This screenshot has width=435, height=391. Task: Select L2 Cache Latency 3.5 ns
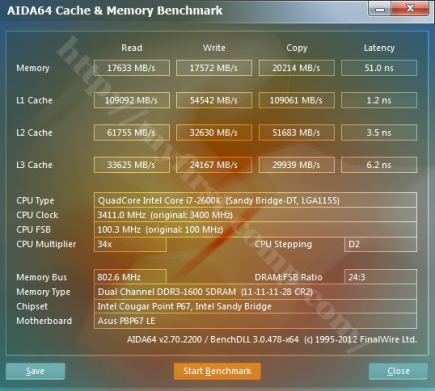click(x=379, y=133)
